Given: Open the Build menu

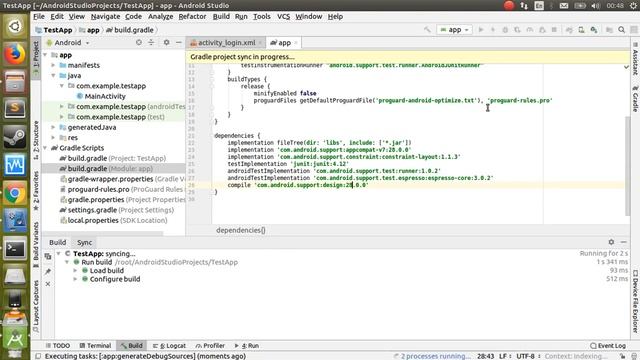Looking at the screenshot, I should point(221,17).
